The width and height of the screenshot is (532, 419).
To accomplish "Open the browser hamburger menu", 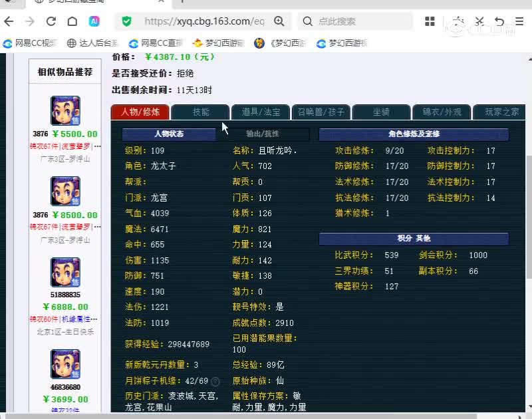I will coord(519,21).
